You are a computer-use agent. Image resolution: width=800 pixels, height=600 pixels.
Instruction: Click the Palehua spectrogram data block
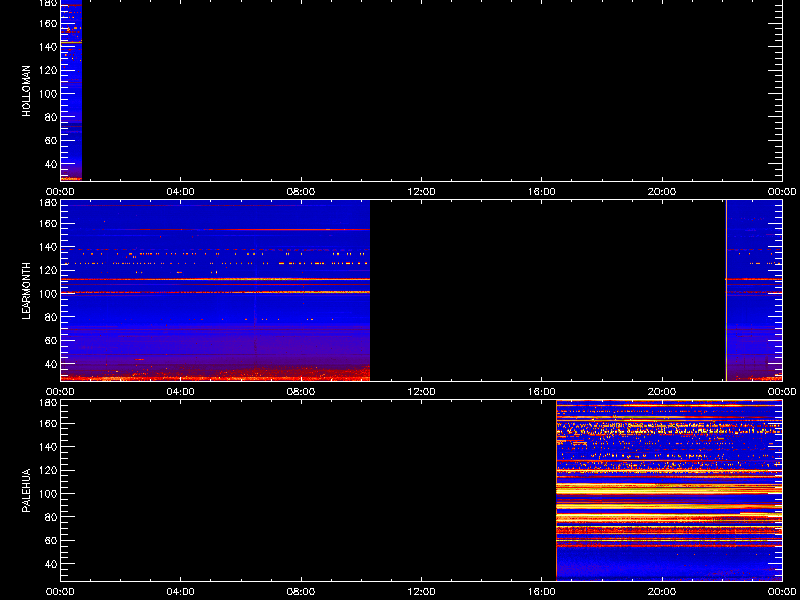(669, 490)
